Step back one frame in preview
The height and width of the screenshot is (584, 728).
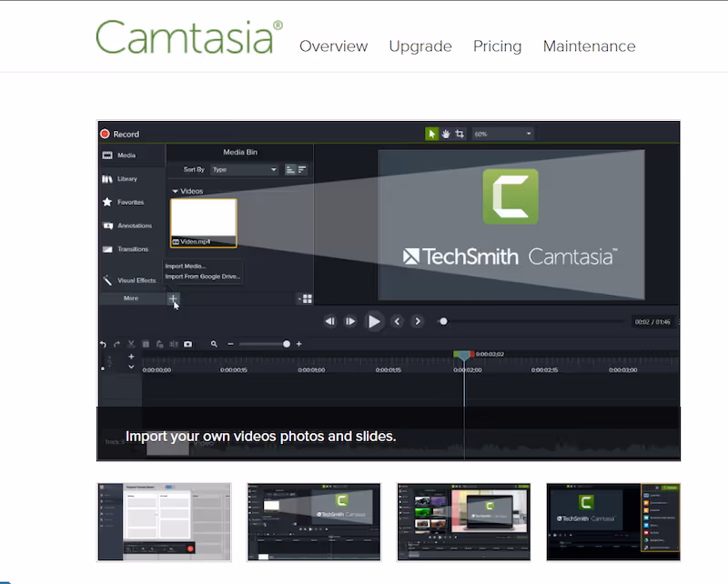pos(330,321)
